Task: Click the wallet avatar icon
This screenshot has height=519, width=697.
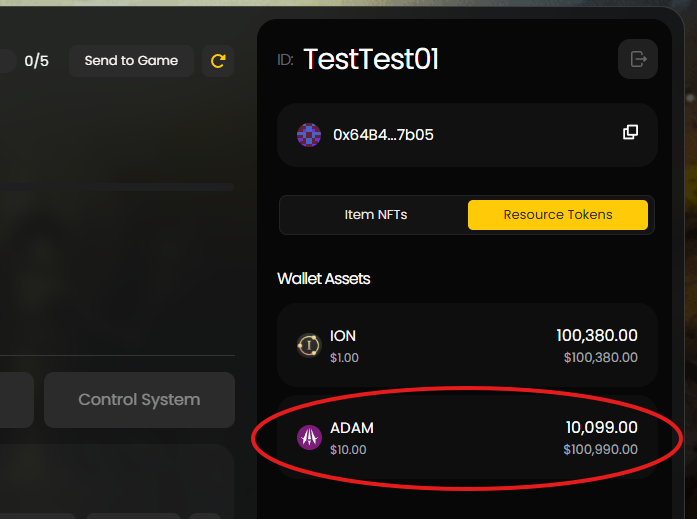Action: point(309,135)
